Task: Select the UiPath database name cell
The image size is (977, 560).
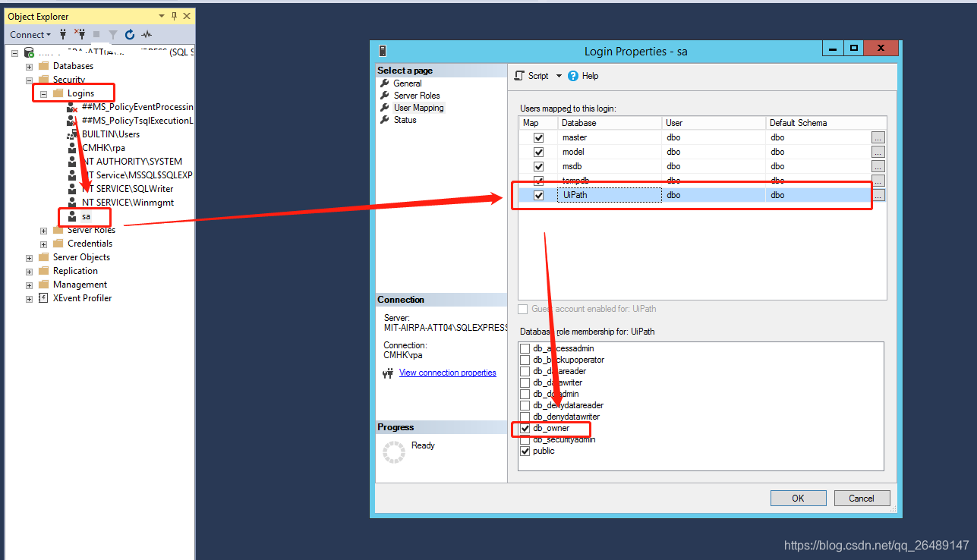Action: coord(610,195)
